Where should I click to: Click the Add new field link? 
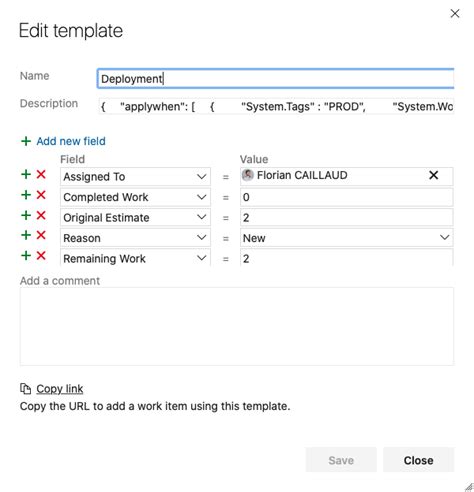coord(71,141)
